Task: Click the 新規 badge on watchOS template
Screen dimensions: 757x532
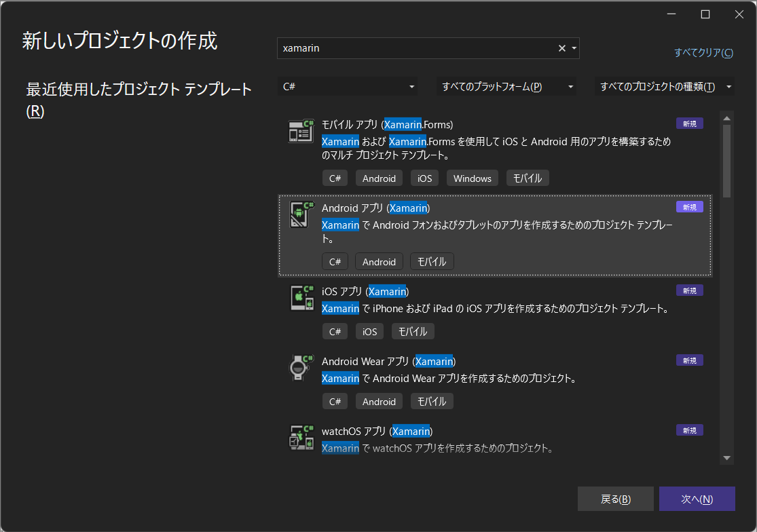Action: pos(689,430)
